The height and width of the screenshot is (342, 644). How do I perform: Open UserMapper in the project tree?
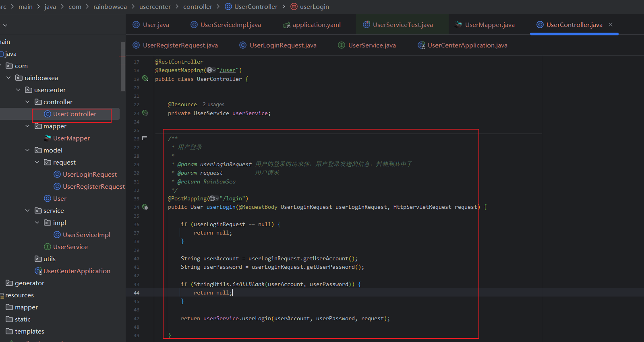tap(71, 138)
